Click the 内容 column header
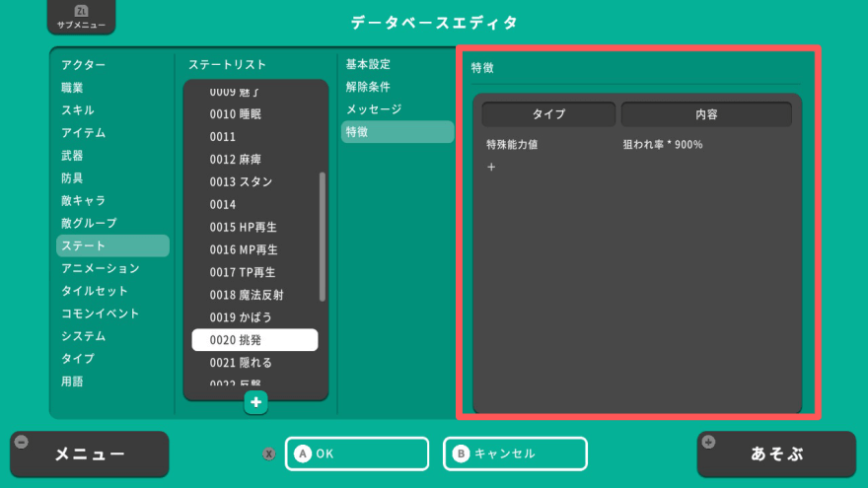The width and height of the screenshot is (868, 488). pyautogui.click(x=706, y=114)
